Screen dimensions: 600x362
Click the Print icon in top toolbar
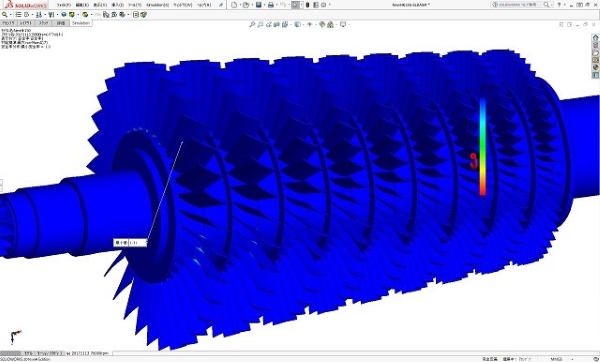coord(271,5)
